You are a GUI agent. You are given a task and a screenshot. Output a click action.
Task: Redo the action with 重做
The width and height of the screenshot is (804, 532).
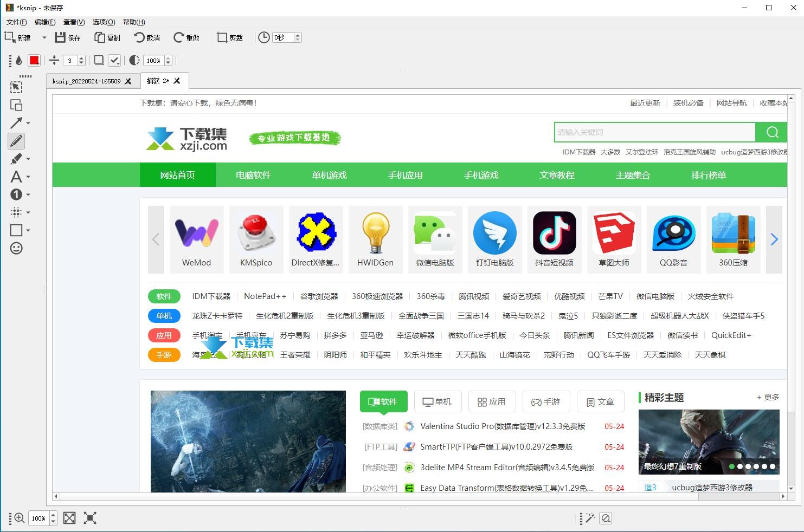coord(186,37)
